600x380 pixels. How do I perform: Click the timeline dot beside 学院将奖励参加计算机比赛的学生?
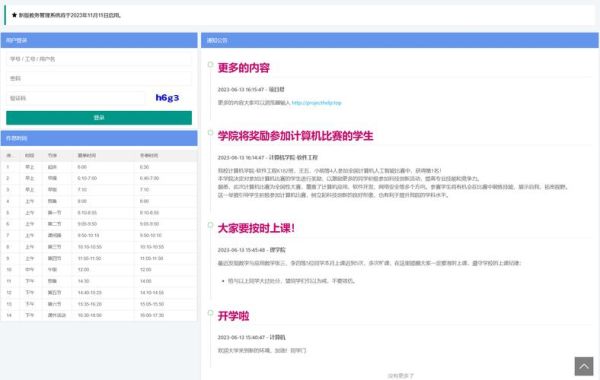[210, 132]
